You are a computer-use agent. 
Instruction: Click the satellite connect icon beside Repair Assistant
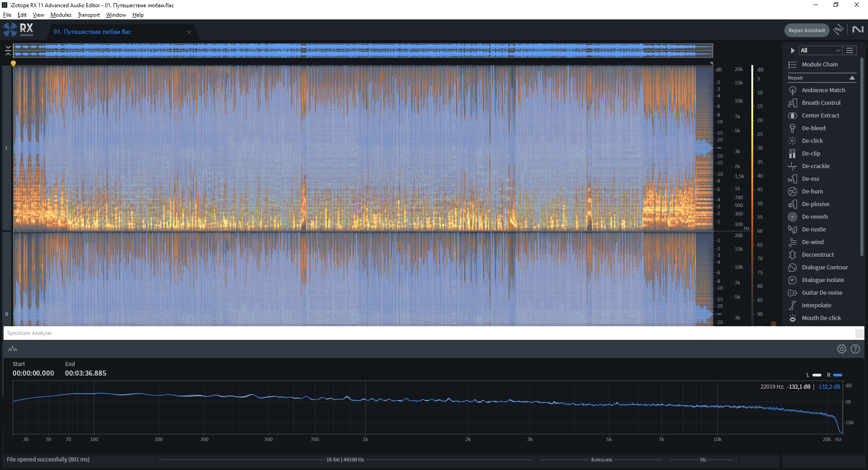(x=838, y=30)
